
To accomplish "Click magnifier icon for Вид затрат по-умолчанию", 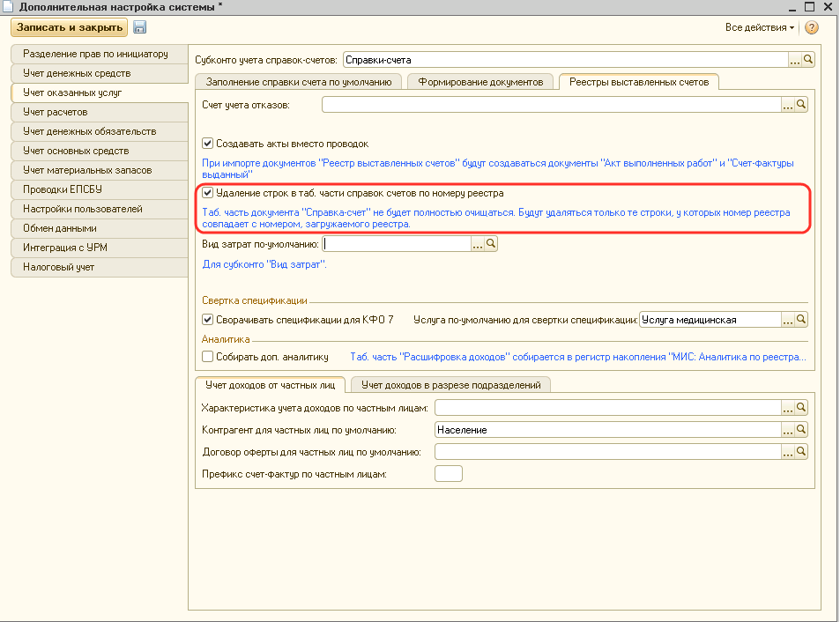I will [x=492, y=244].
